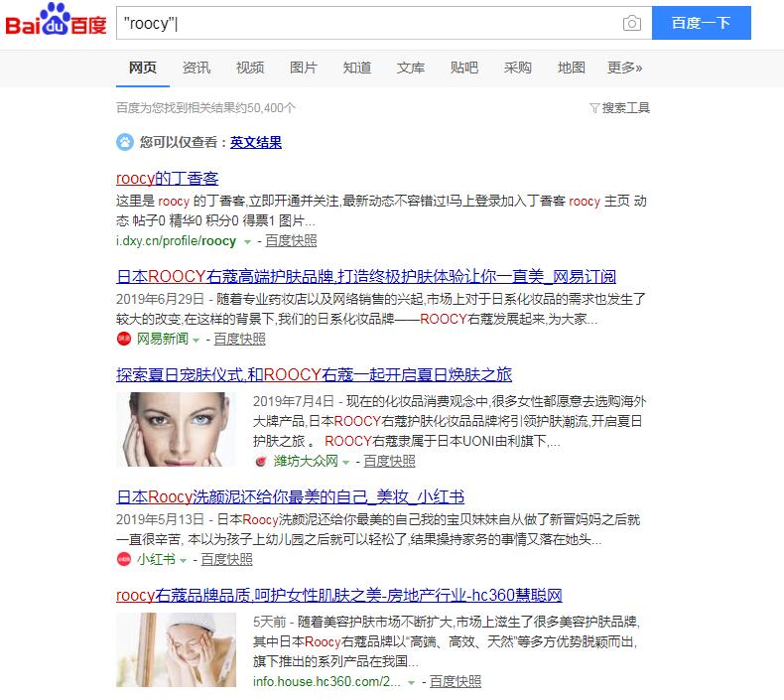Switch to the 视频 tab
The width and height of the screenshot is (784, 700).
[x=250, y=68]
